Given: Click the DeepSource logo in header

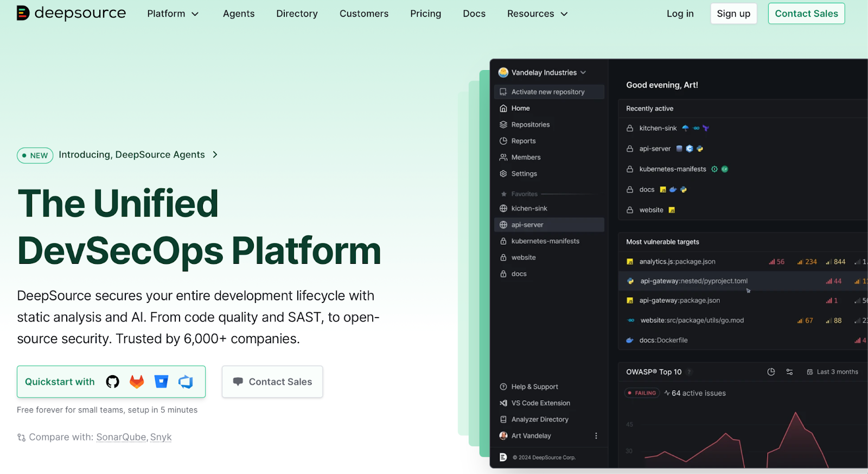Looking at the screenshot, I should coord(71,13).
